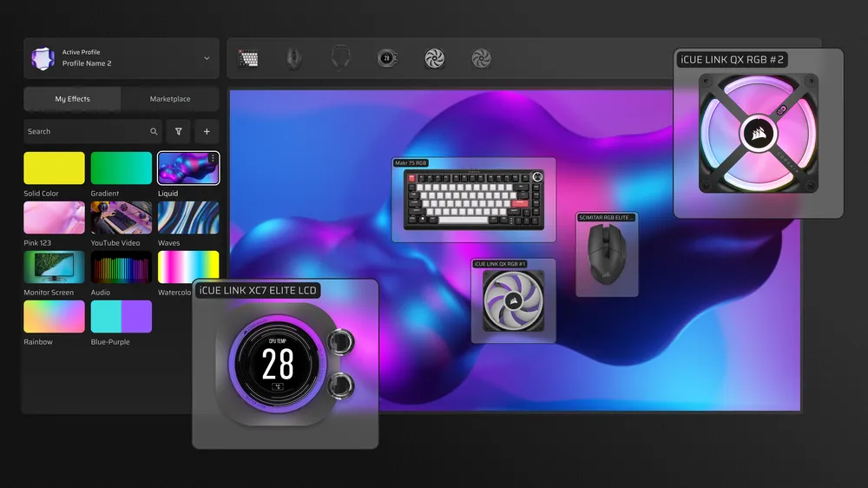The width and height of the screenshot is (868, 488).
Task: Pick the Waves effect thumbnail
Action: (x=188, y=217)
